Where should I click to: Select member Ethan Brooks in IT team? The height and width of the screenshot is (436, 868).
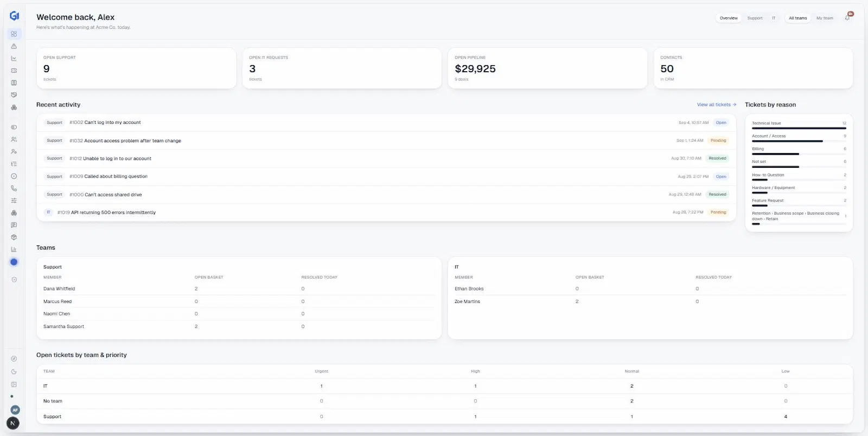point(469,289)
